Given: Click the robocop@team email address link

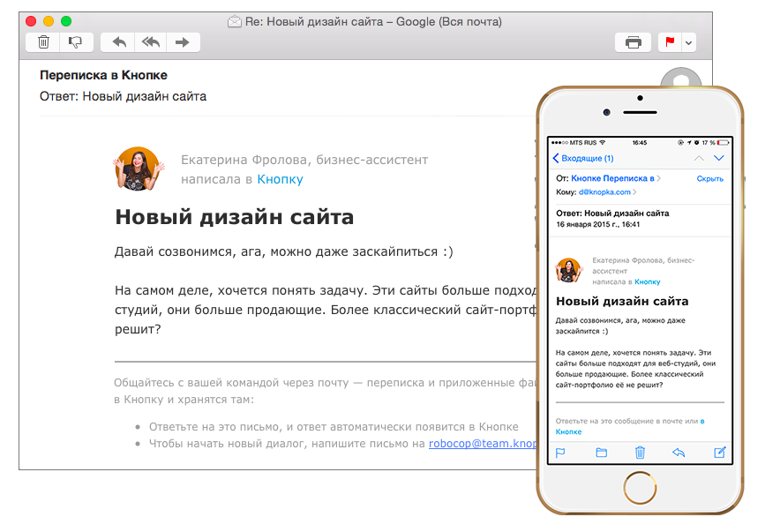Looking at the screenshot, I should [482, 444].
